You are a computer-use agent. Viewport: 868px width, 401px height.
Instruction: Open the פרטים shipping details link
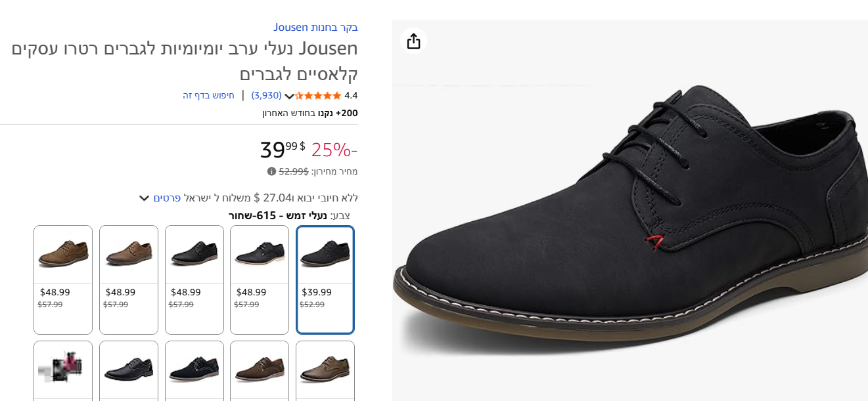(167, 198)
